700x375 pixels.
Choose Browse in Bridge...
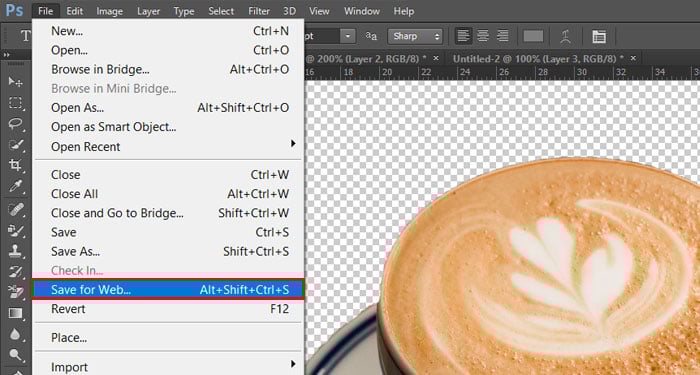point(168,69)
